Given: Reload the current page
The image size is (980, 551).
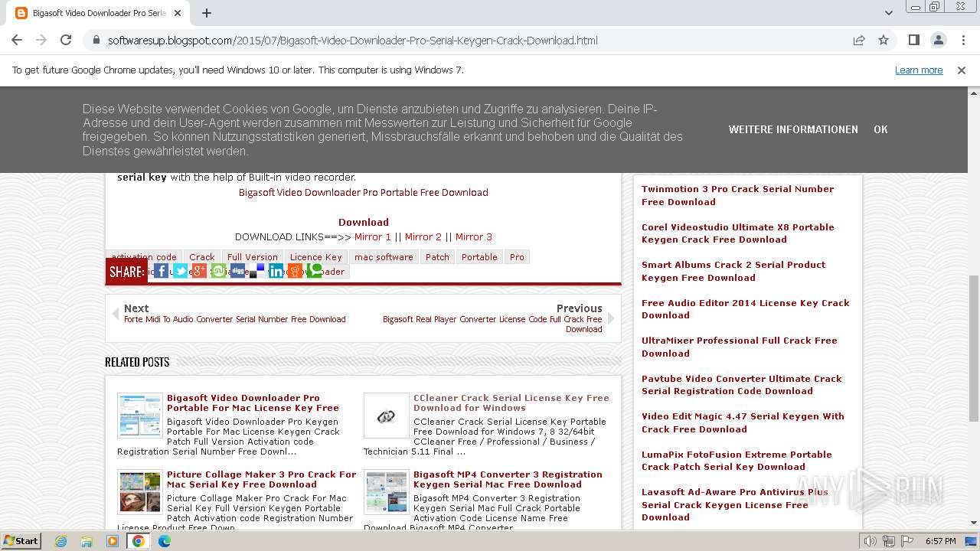Looking at the screenshot, I should [x=66, y=40].
